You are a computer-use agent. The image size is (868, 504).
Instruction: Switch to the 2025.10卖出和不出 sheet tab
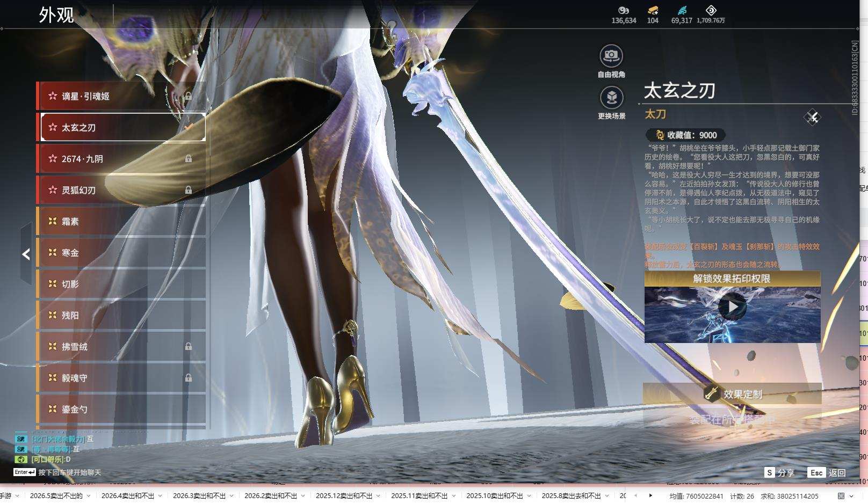(494, 496)
